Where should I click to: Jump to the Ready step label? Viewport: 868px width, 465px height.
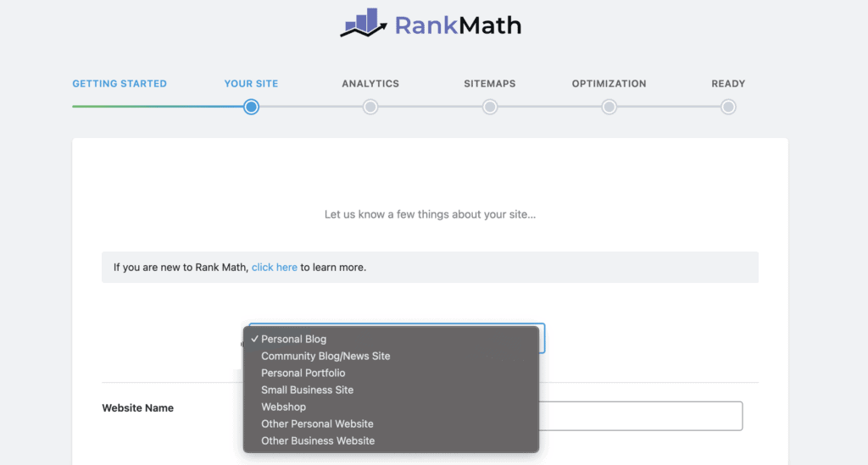pos(728,84)
